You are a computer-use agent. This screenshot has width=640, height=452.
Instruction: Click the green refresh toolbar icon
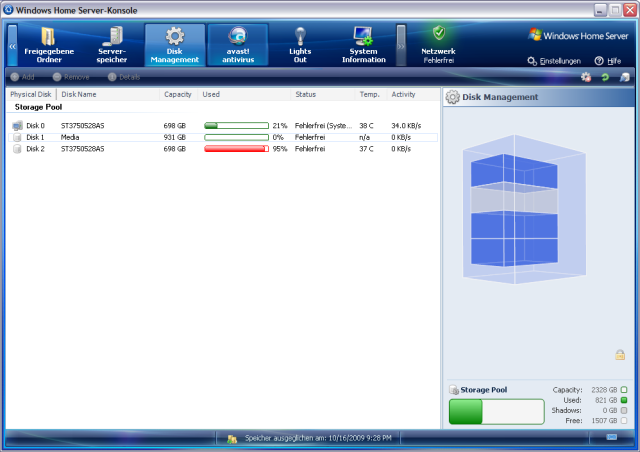coord(605,77)
